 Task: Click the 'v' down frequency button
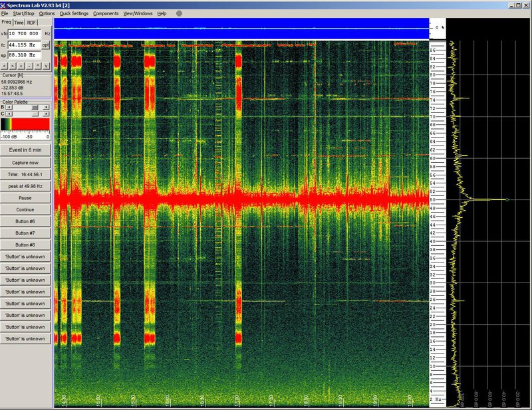(x=47, y=66)
